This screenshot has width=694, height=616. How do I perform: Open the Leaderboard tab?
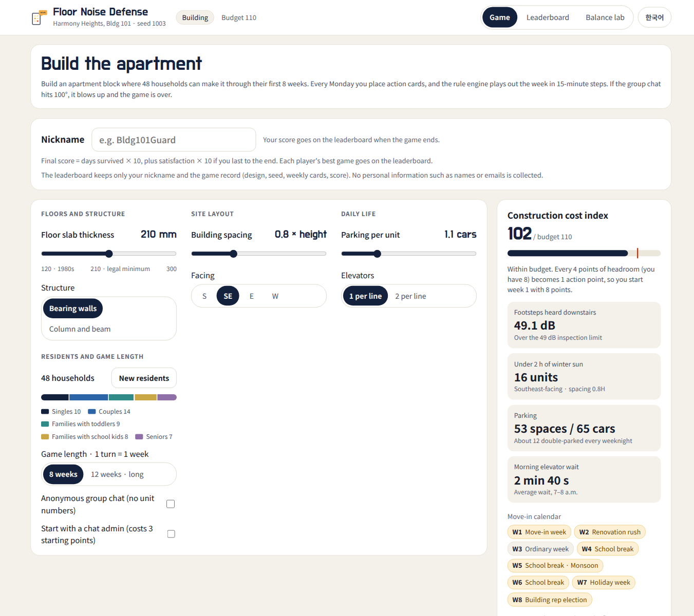(x=548, y=17)
